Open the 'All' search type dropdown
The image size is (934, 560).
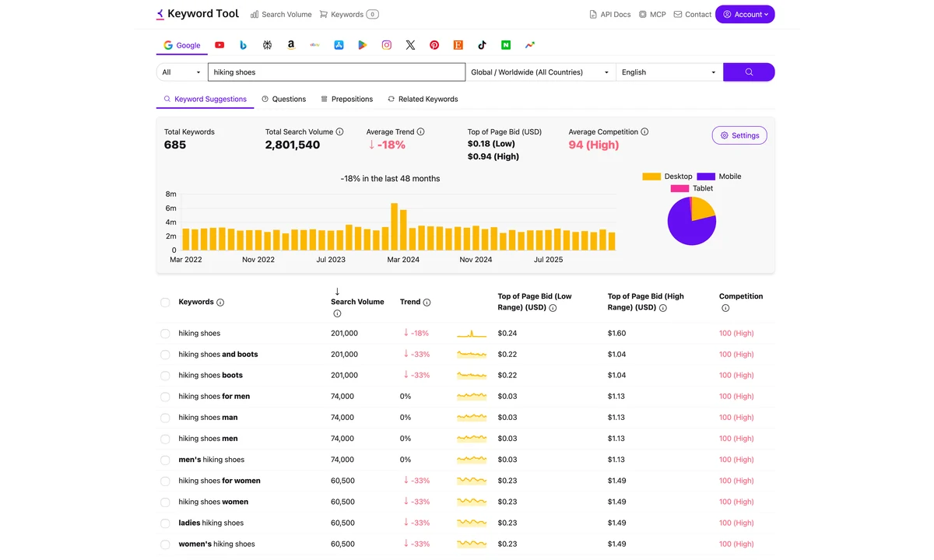pyautogui.click(x=181, y=72)
